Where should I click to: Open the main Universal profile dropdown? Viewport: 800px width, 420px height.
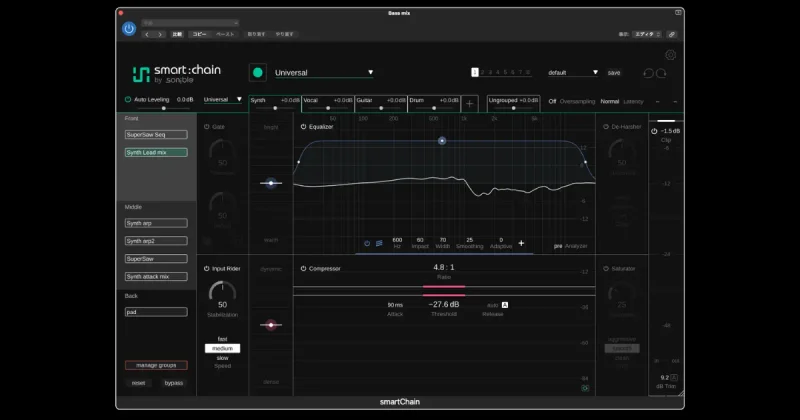coord(324,72)
